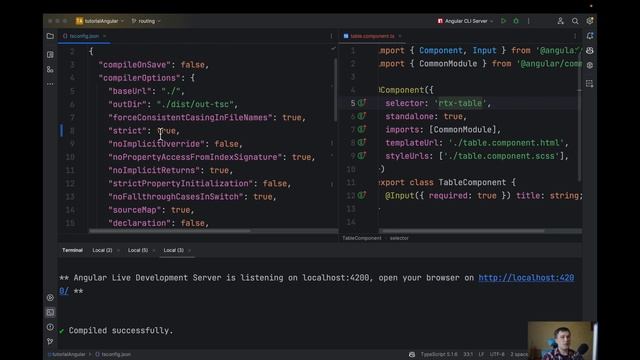Open the LF line separator selector
Screen dimensions: 640x360
(481, 354)
